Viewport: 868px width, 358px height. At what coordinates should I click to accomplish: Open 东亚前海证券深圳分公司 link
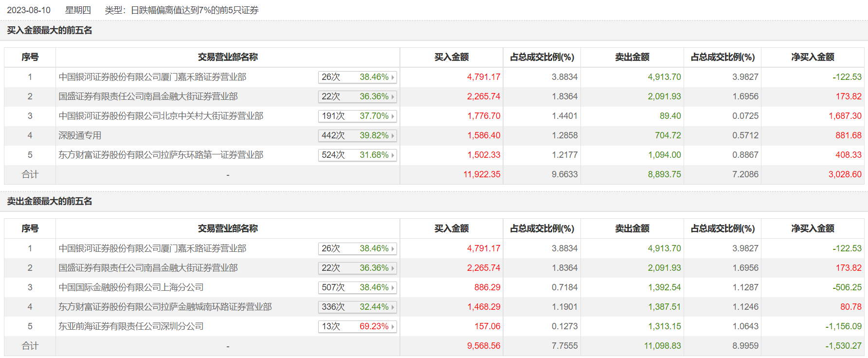[131, 326]
